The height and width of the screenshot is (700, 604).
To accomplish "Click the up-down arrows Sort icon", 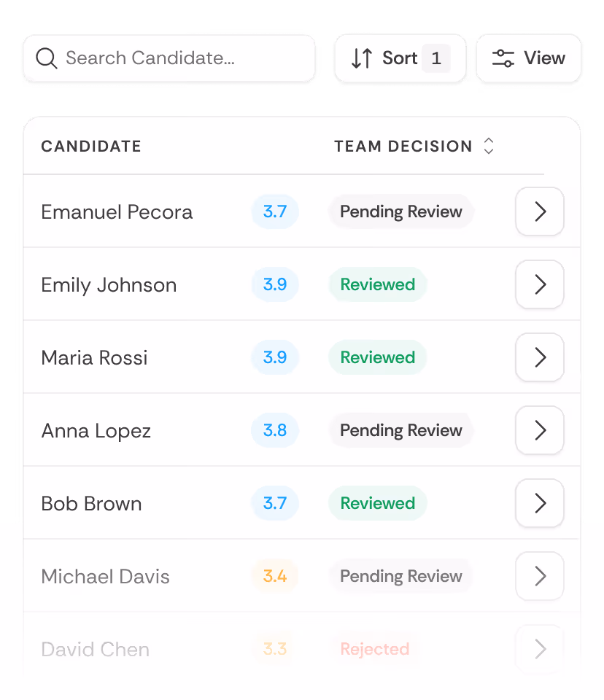I will (361, 58).
